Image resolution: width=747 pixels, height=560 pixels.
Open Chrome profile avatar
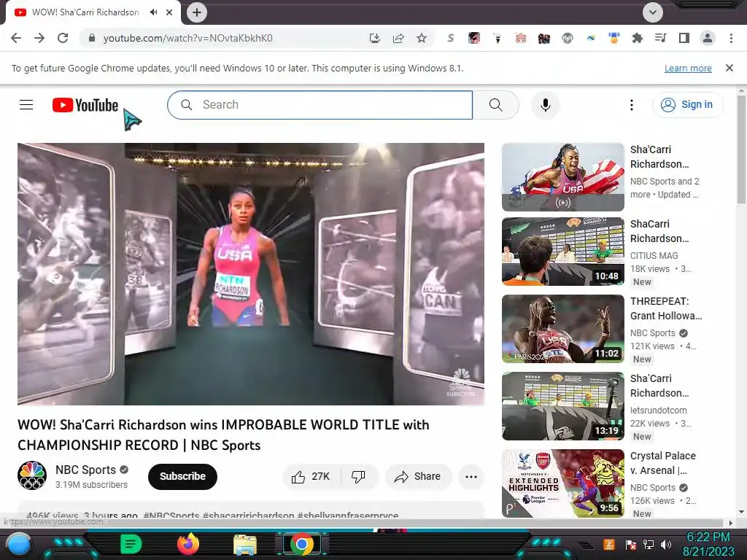click(708, 38)
